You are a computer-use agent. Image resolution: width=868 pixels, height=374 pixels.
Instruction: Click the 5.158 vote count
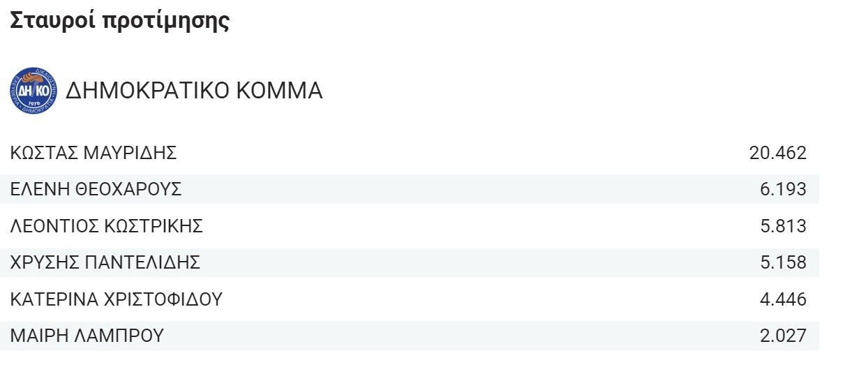(783, 262)
